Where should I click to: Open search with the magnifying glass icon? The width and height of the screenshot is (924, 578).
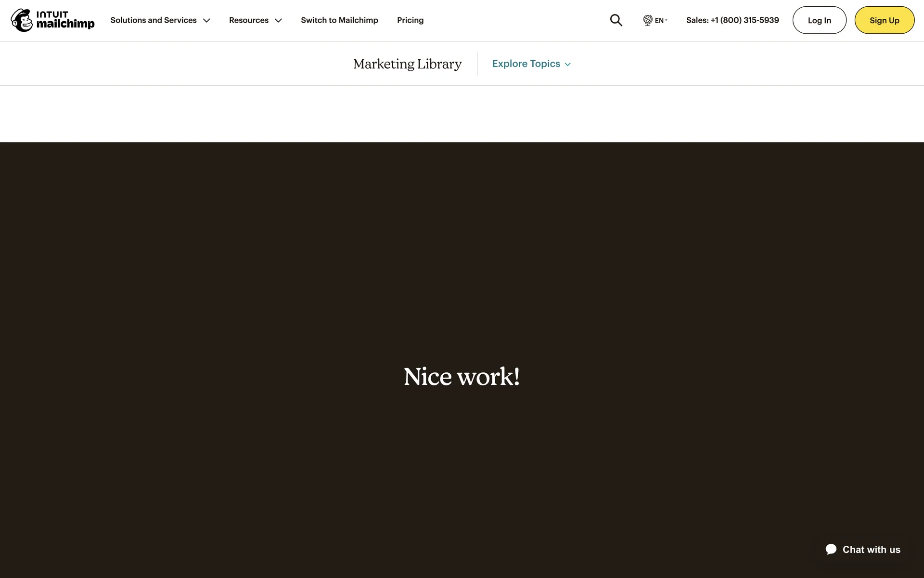(616, 20)
